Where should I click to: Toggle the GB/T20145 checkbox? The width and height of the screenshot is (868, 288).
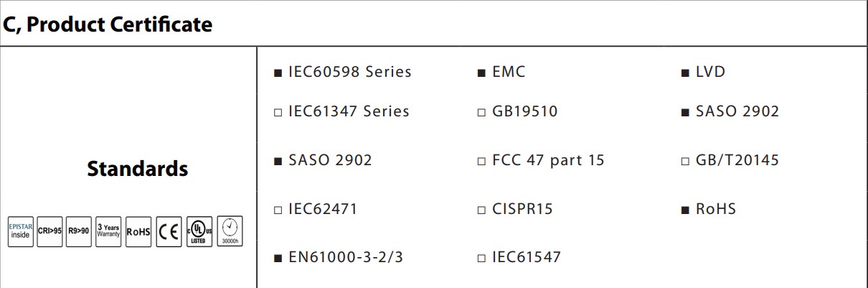point(685,161)
